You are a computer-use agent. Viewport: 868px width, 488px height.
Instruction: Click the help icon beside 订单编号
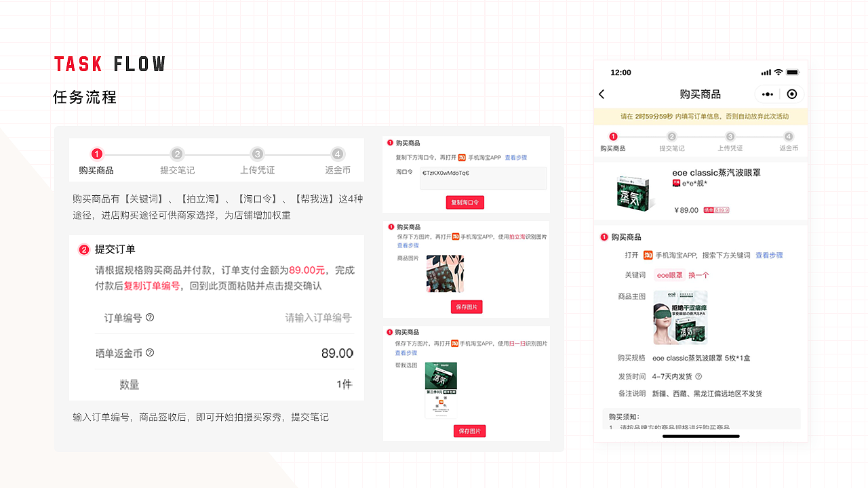(x=150, y=317)
